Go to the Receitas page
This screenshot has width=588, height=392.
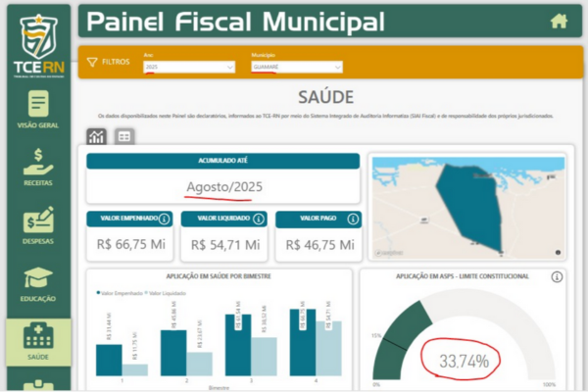pos(38,168)
